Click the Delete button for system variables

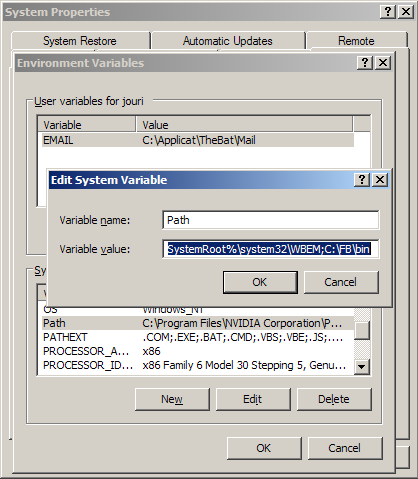[334, 399]
